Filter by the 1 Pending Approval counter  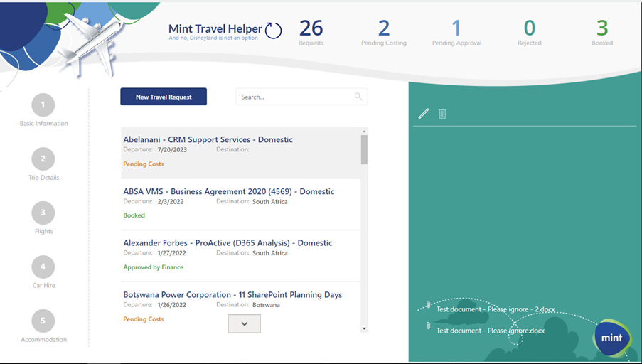[x=456, y=33]
